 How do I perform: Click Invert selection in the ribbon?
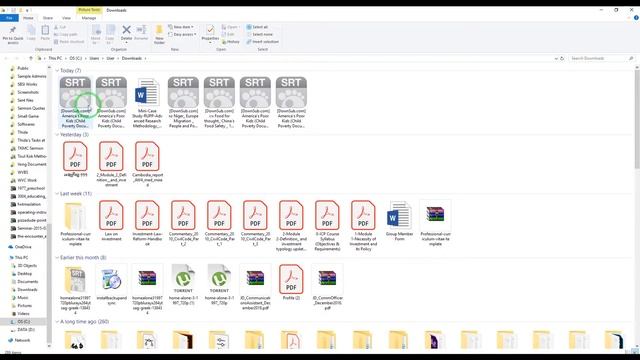coord(262,42)
